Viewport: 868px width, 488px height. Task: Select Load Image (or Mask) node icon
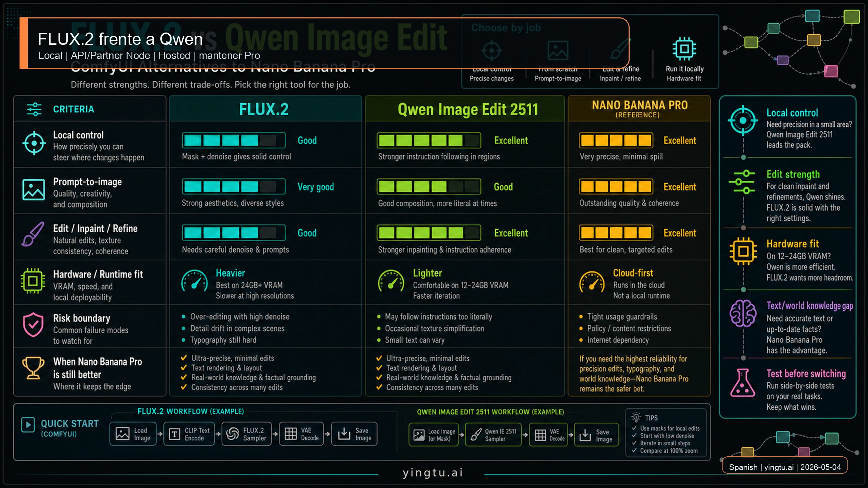419,435
